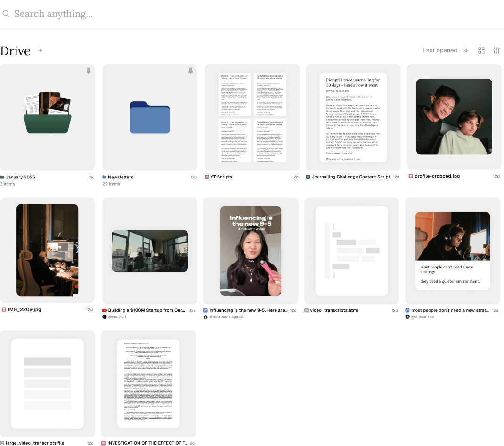
Task: Unpin the January 2026 folder pin
Action: (x=89, y=71)
